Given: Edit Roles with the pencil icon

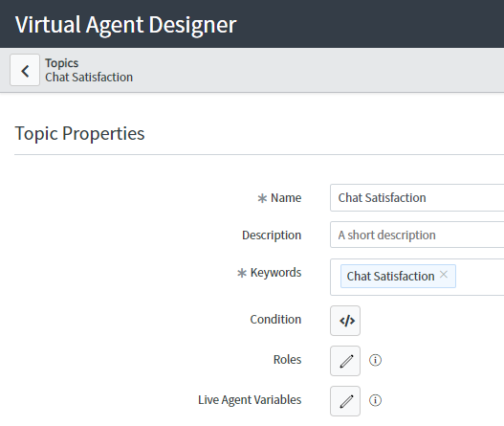Looking at the screenshot, I should click(x=345, y=361).
